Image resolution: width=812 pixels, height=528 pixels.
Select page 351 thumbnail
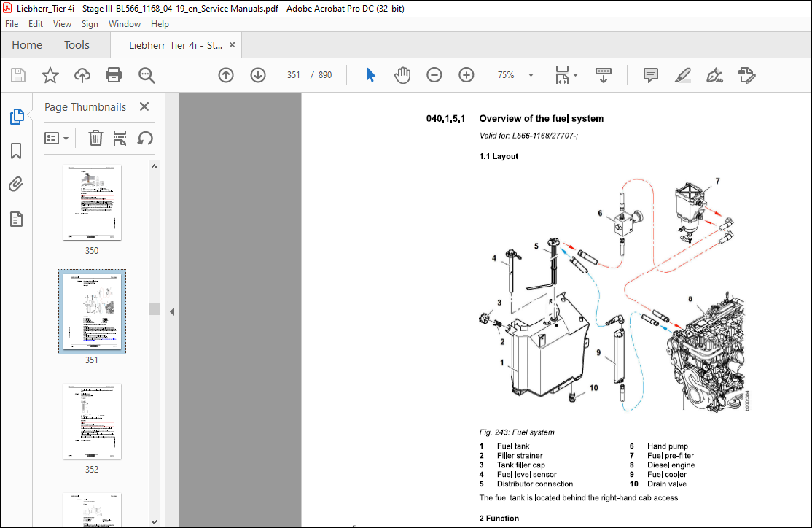[92, 312]
